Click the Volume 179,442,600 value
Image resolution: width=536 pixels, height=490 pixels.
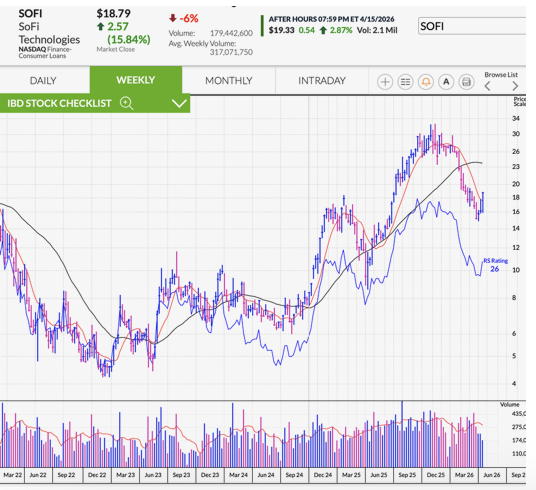(231, 33)
